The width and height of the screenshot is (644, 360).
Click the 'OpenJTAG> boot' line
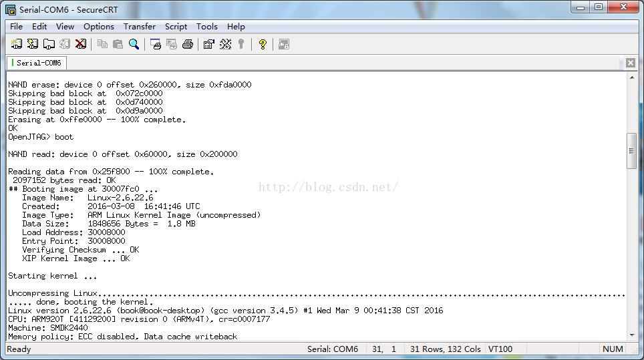[41, 137]
